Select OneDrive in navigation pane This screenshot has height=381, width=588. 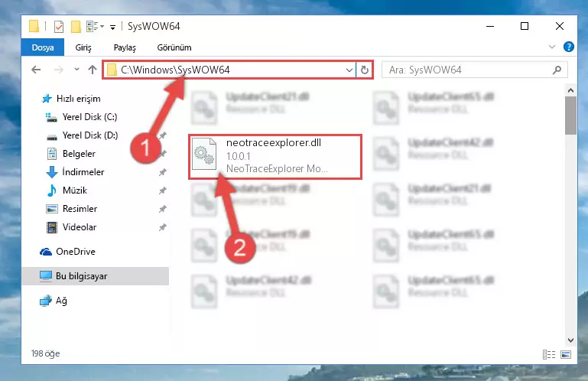tap(76, 252)
